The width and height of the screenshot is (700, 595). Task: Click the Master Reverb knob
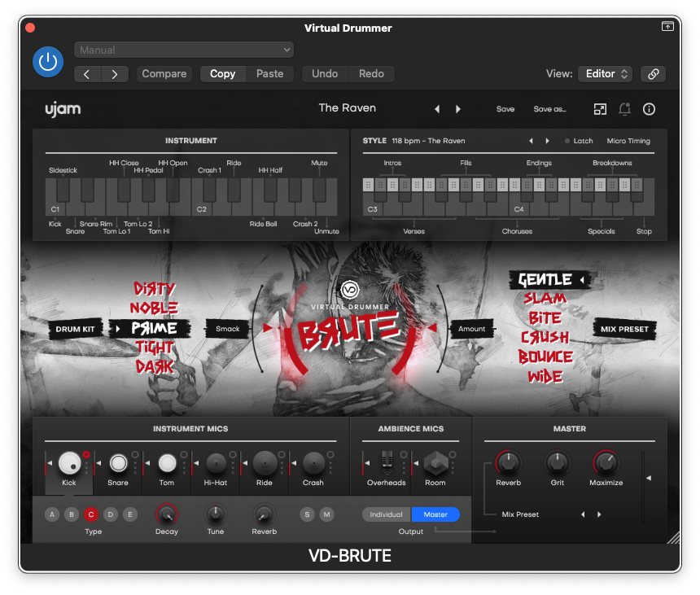click(x=509, y=463)
